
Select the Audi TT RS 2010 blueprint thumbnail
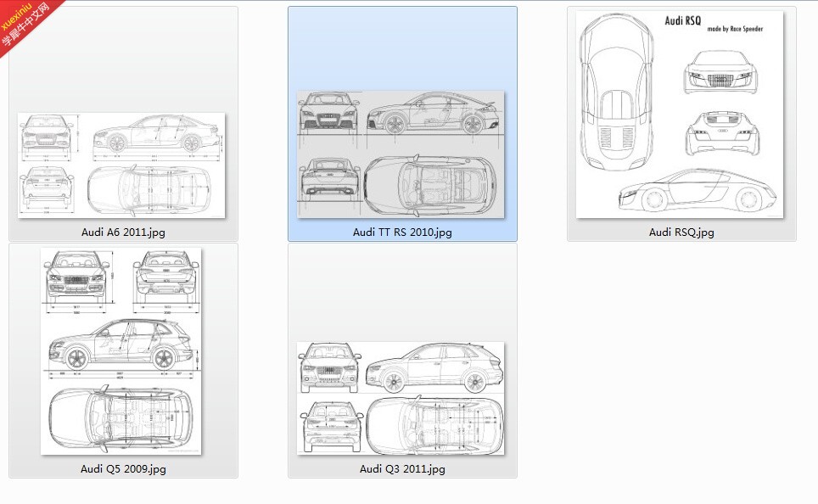pos(401,154)
